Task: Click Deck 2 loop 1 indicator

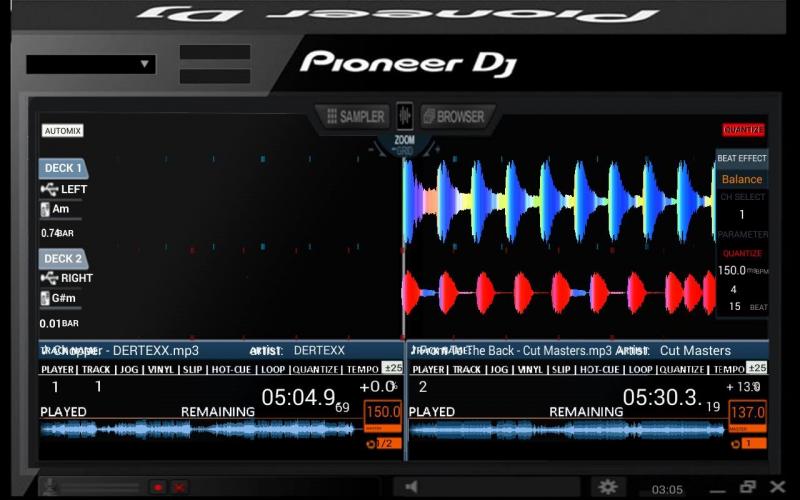Action: click(753, 444)
